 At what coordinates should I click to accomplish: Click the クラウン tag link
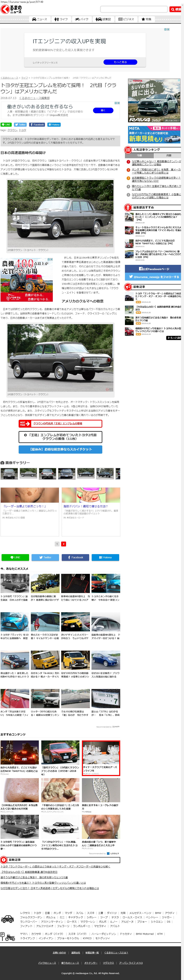[13, 130]
